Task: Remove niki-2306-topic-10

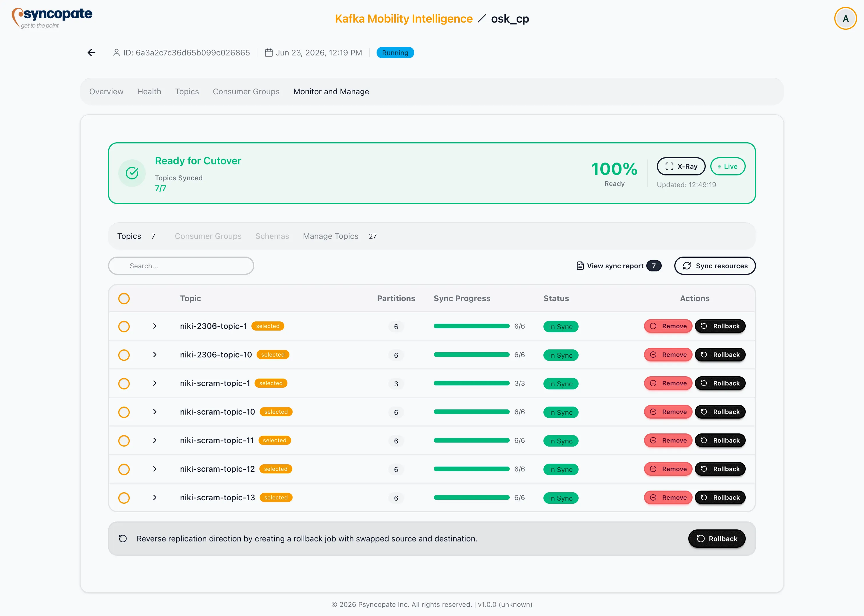Action: pyautogui.click(x=668, y=355)
